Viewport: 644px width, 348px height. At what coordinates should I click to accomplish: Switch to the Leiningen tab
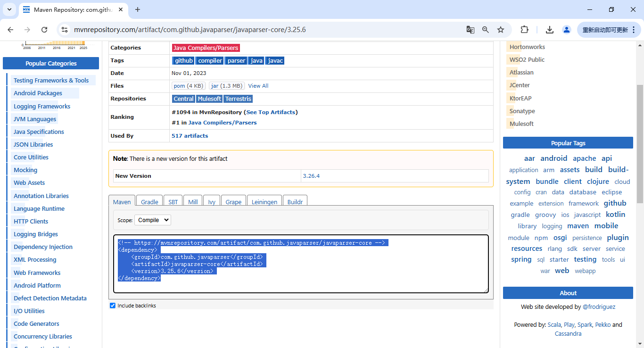264,202
